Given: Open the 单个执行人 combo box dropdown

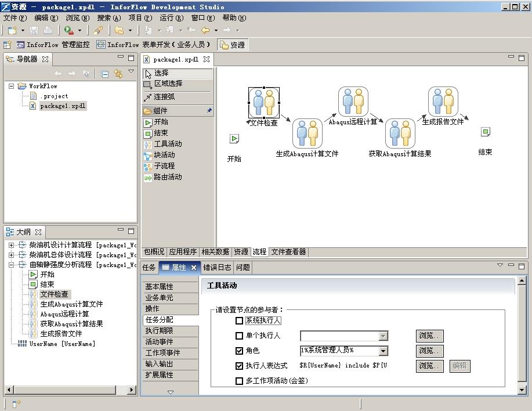Looking at the screenshot, I should [x=383, y=336].
